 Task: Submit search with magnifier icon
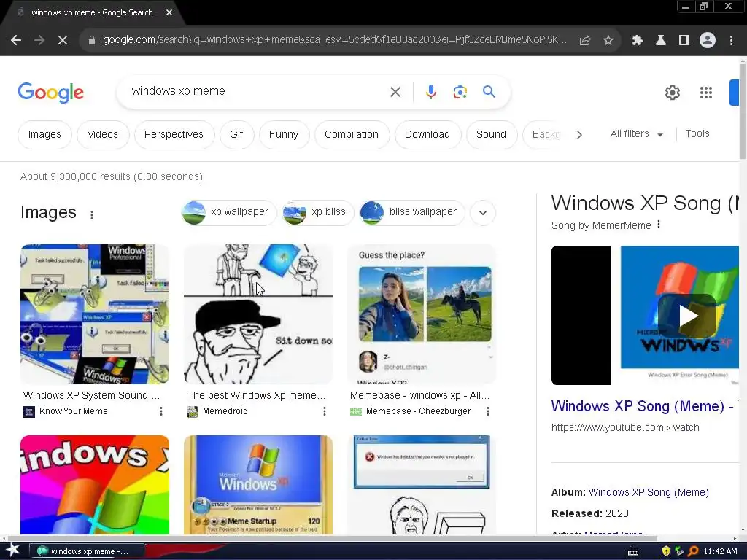pyautogui.click(x=489, y=91)
